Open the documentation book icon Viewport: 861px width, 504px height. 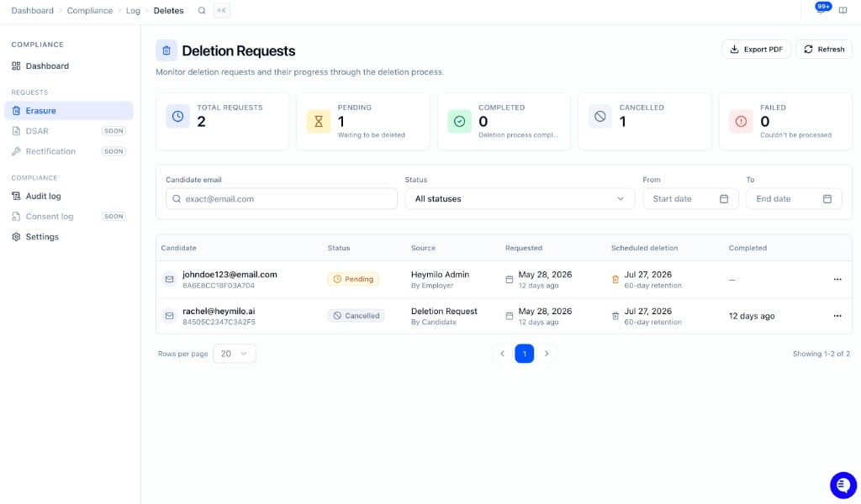843,10
